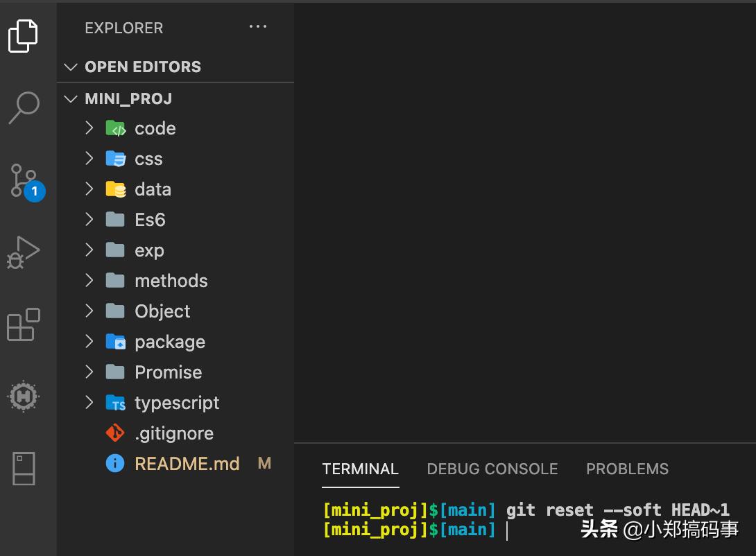Click the yellow data folder icon
Screen dimensions: 756x556
(116, 189)
